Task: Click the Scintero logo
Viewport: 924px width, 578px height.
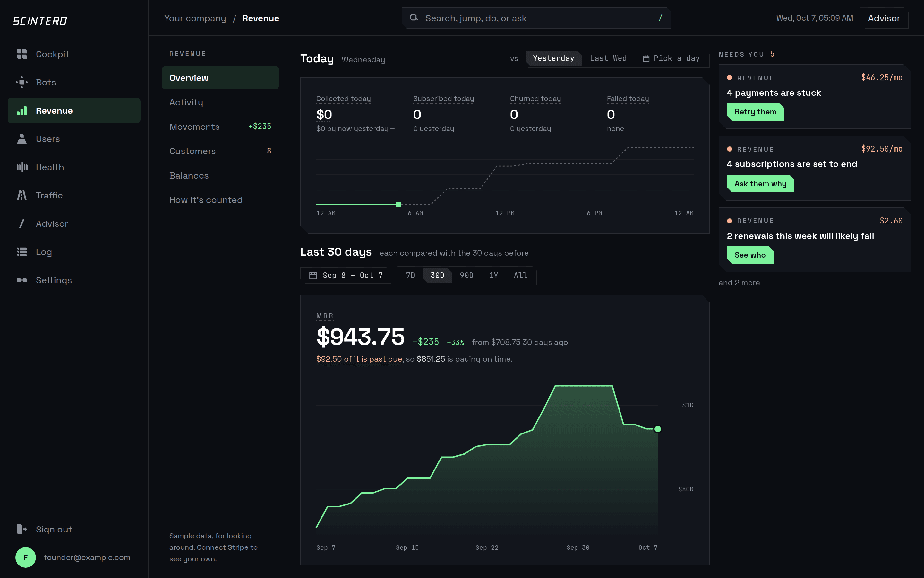Action: [x=40, y=21]
